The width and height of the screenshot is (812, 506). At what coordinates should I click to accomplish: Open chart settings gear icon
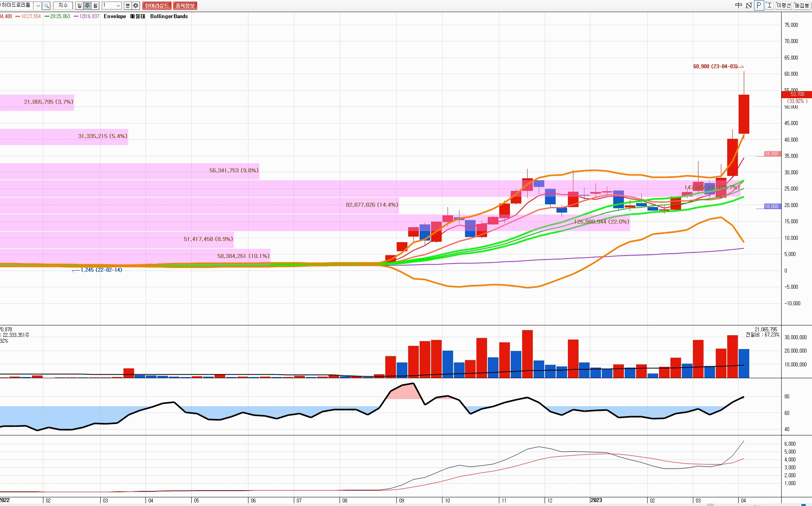[136, 6]
